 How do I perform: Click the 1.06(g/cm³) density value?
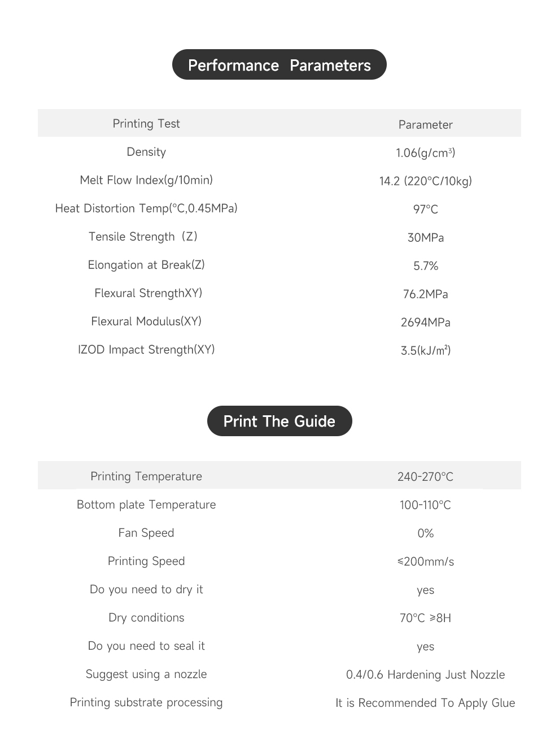426,153
